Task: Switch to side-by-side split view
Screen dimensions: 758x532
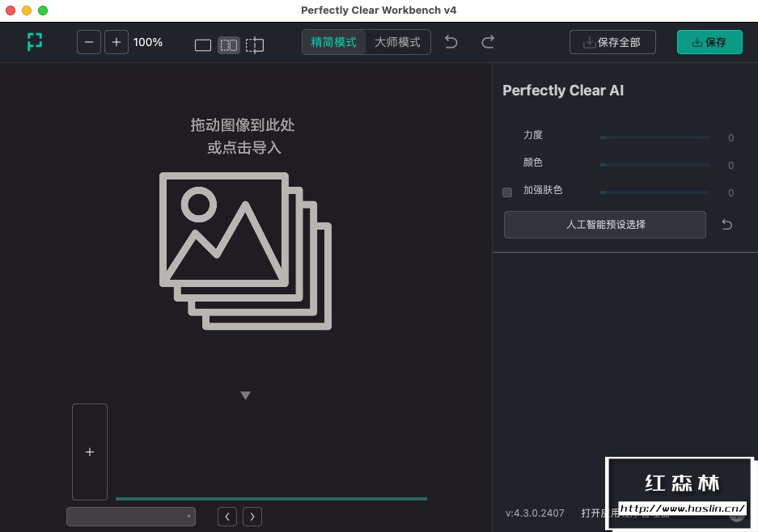Action: tap(229, 45)
